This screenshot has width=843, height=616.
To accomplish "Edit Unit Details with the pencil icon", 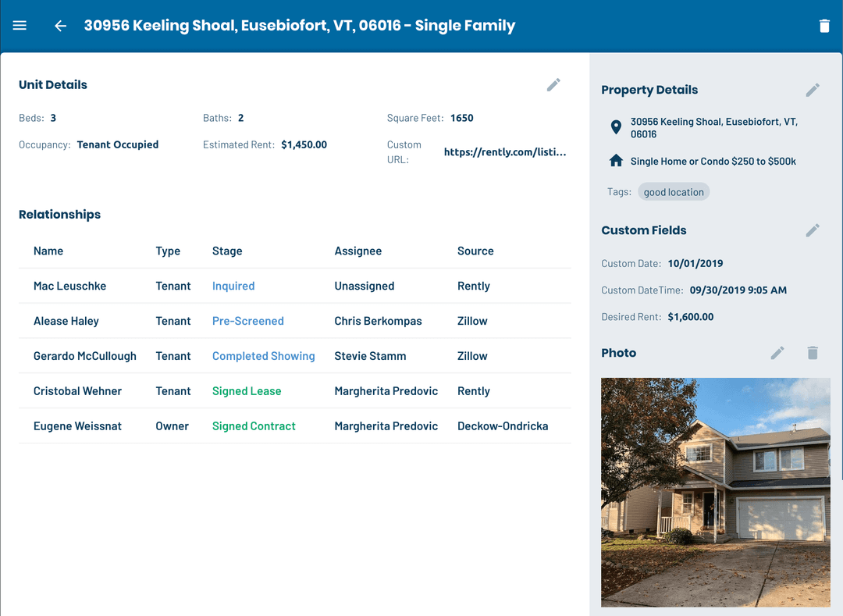I will point(553,85).
